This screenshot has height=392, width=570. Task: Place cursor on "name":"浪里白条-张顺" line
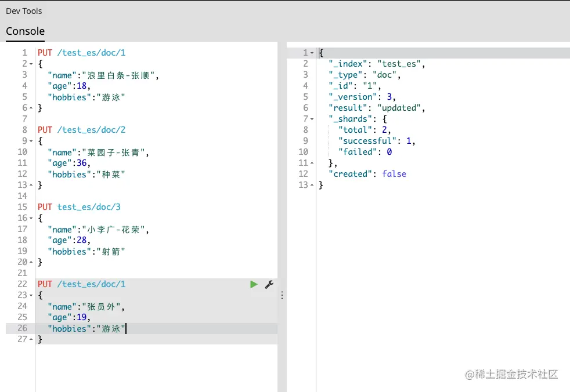(103, 75)
